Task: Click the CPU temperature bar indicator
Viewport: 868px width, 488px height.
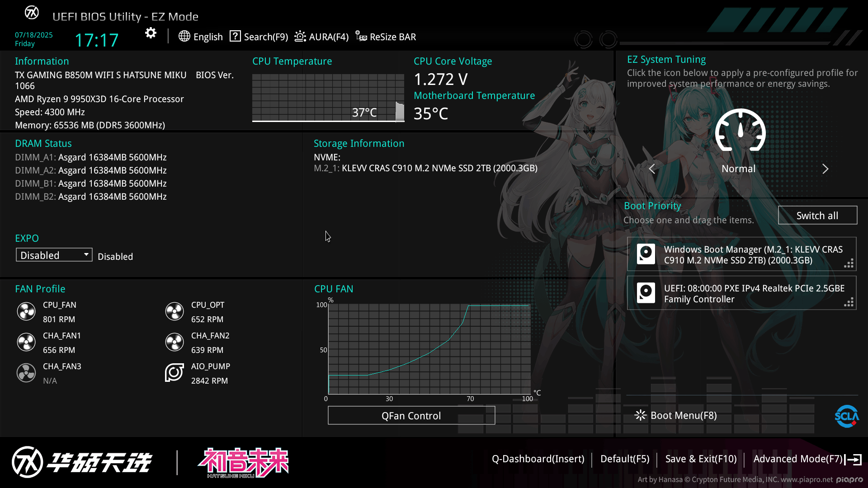Action: [x=400, y=112]
